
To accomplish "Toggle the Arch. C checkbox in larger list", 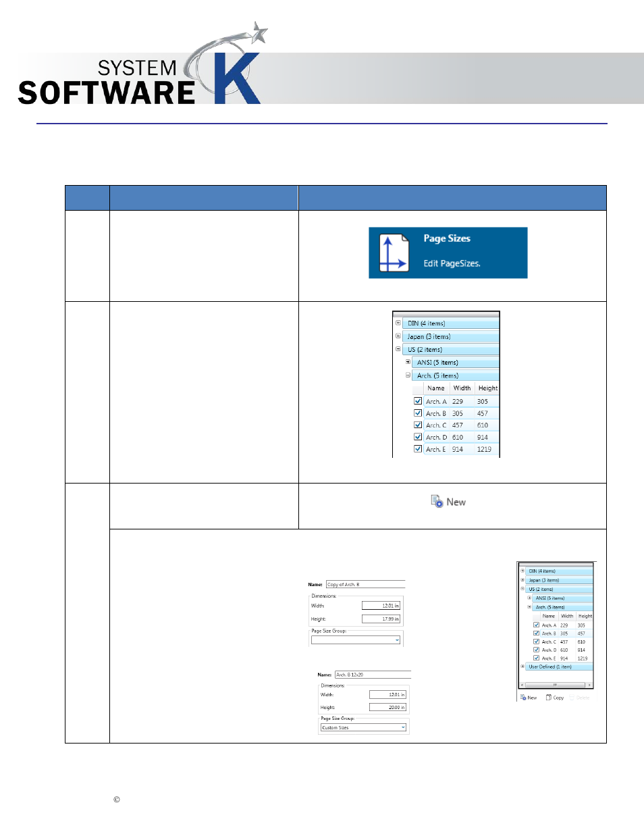I will click(x=418, y=425).
